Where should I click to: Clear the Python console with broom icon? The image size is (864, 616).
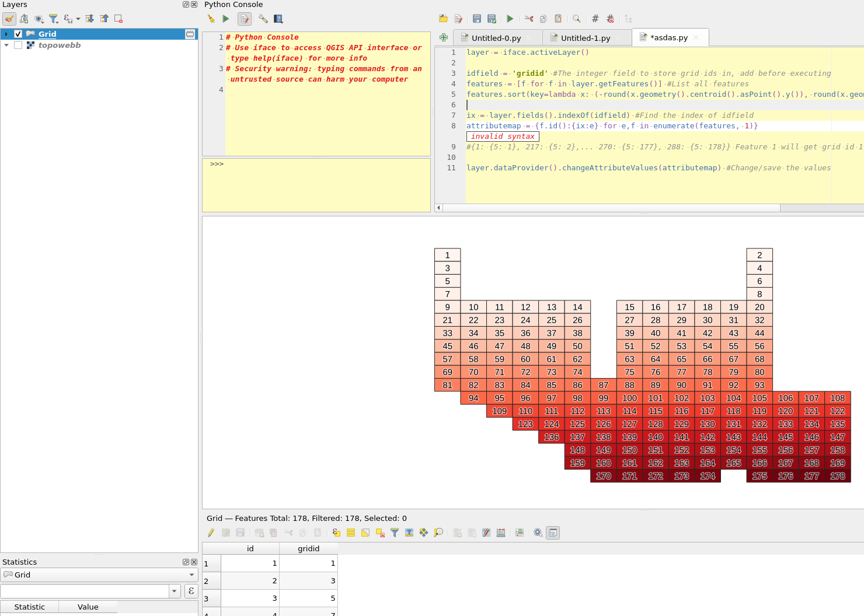click(211, 19)
